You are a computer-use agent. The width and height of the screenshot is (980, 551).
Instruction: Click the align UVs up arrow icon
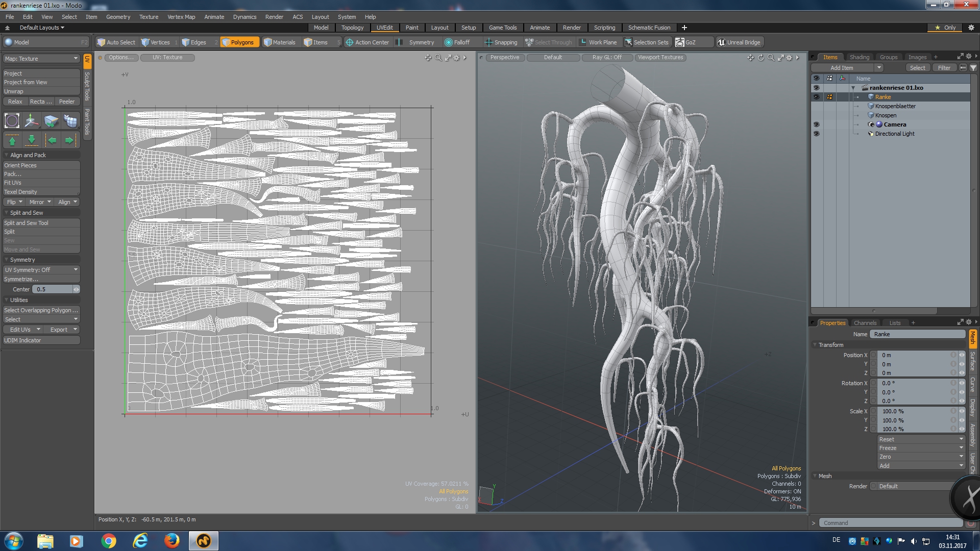click(12, 140)
